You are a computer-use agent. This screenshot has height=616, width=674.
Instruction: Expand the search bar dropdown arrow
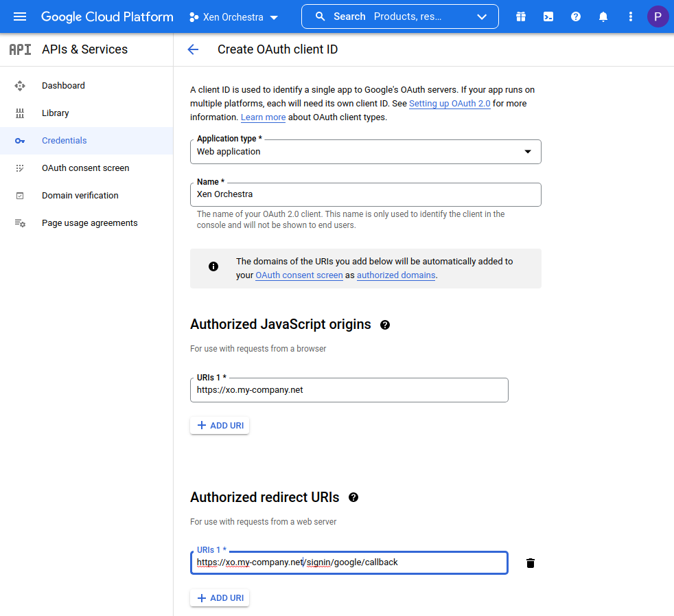tap(482, 17)
